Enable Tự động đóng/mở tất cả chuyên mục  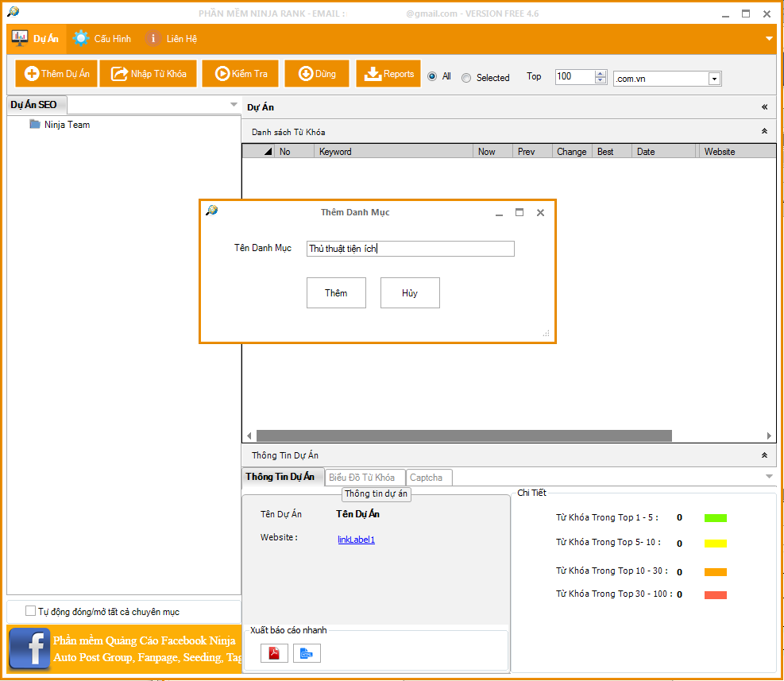[x=31, y=611]
